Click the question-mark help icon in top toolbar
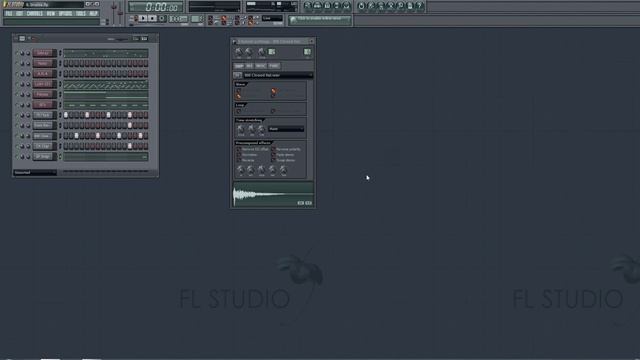This screenshot has height=360, width=640. tap(420, 6)
